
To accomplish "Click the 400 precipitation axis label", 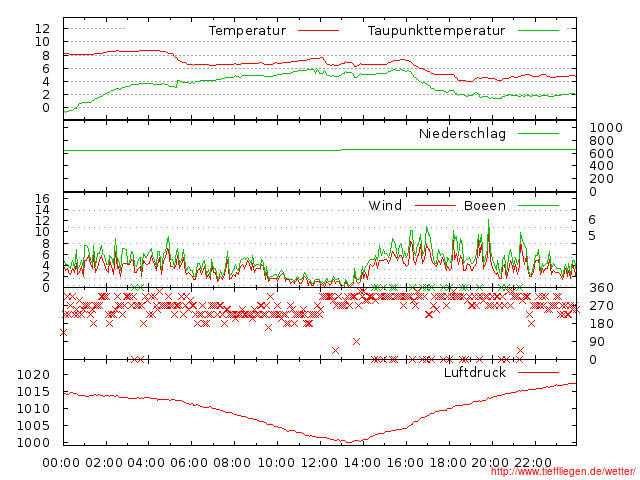I will click(x=602, y=166).
